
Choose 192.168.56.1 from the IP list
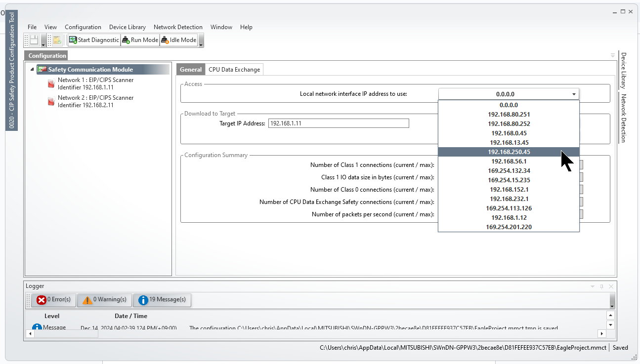[x=509, y=162]
